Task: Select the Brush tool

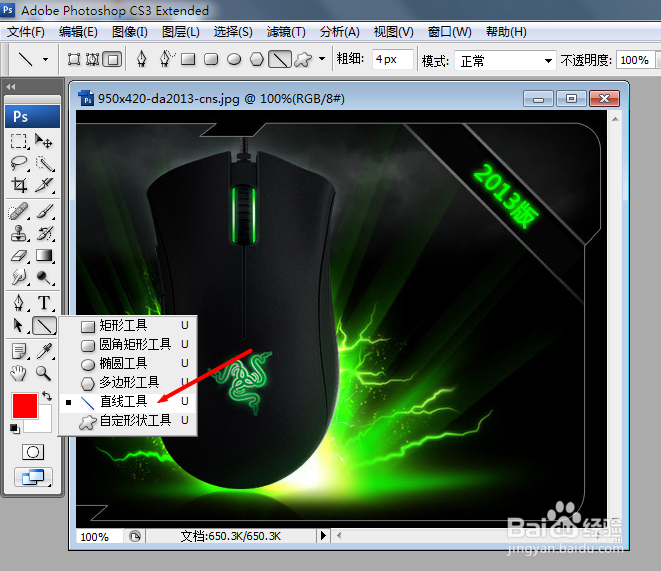Action: click(x=44, y=211)
